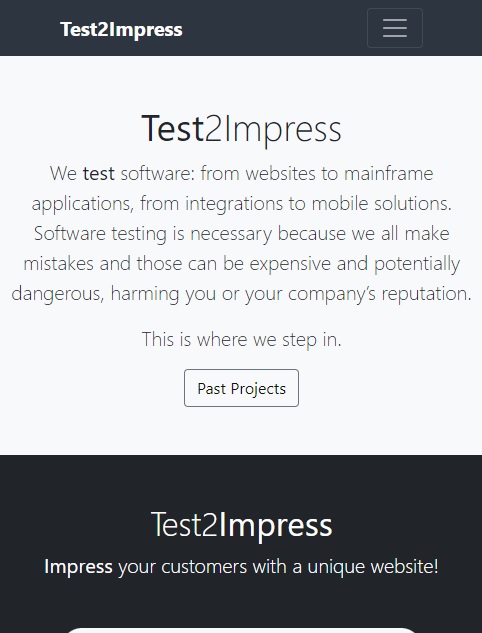Click the empty navbar area left of the menu toggler
Screen dimensions: 482x633
click(x=275, y=28)
